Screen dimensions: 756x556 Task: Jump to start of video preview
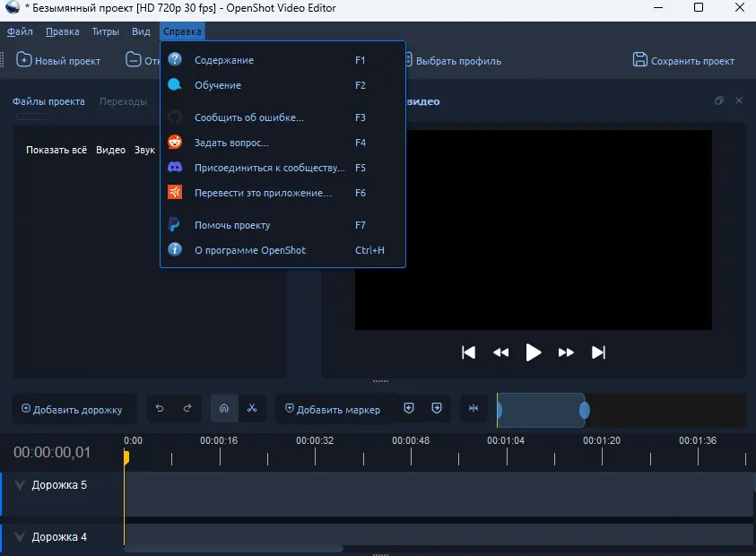tap(468, 352)
